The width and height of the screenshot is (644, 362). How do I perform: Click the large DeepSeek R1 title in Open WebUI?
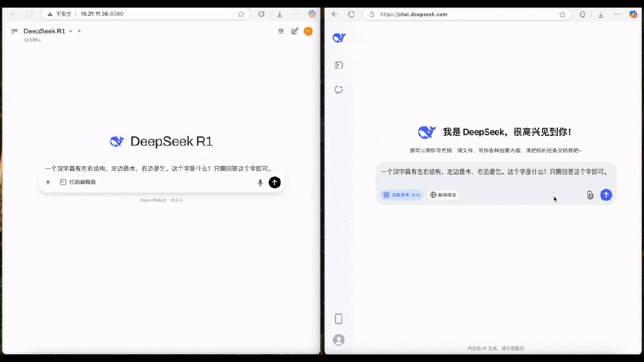[x=171, y=141]
